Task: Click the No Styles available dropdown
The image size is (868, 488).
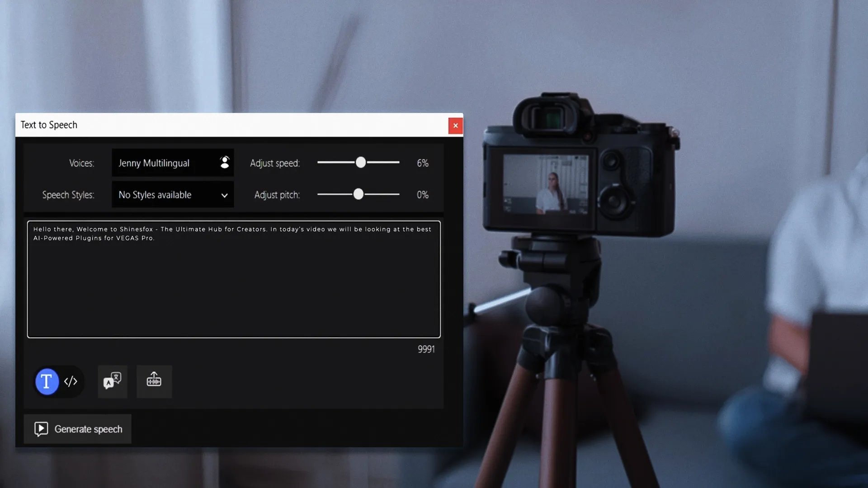Action: coord(173,194)
